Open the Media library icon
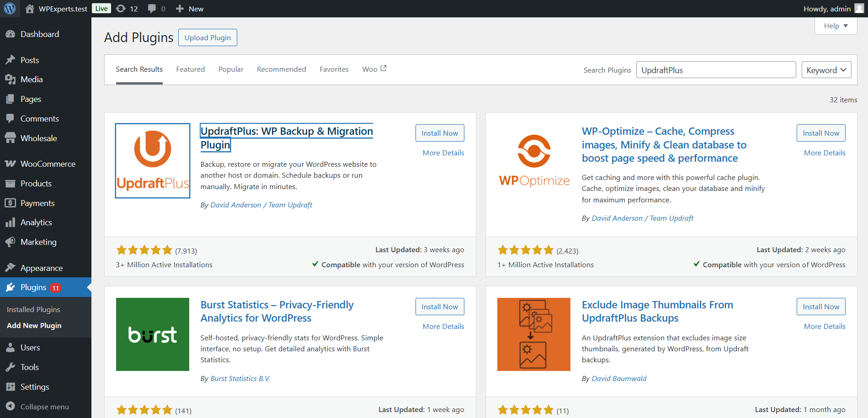This screenshot has width=868, height=418. tap(11, 79)
